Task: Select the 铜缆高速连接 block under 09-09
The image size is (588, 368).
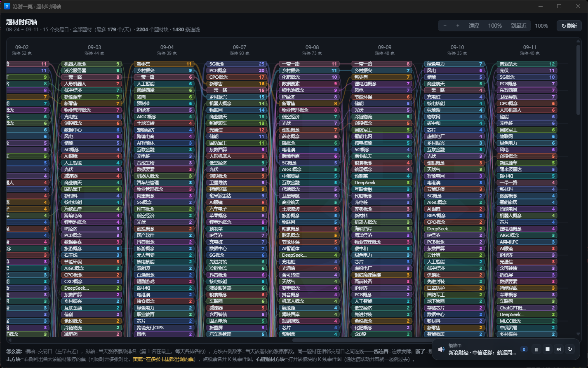Action: [x=382, y=275]
